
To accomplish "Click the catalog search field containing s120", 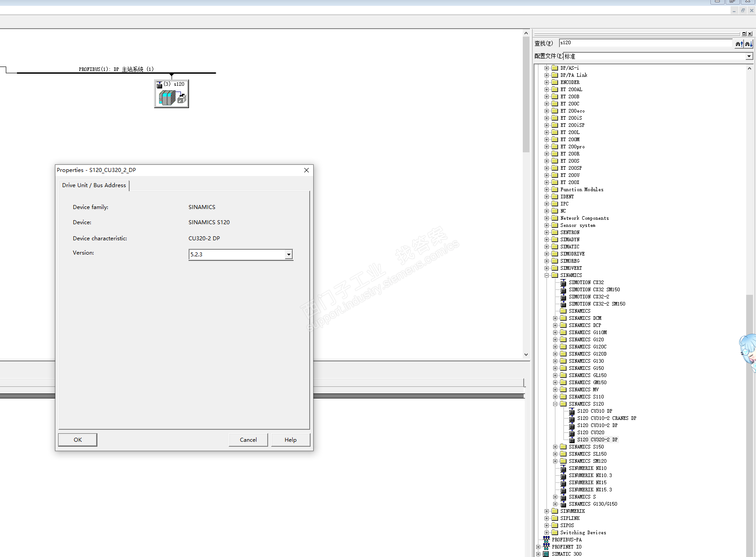I will coord(646,43).
